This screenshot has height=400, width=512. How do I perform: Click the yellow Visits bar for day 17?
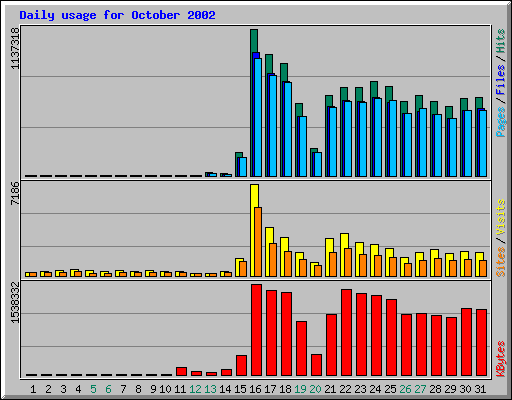269,252
